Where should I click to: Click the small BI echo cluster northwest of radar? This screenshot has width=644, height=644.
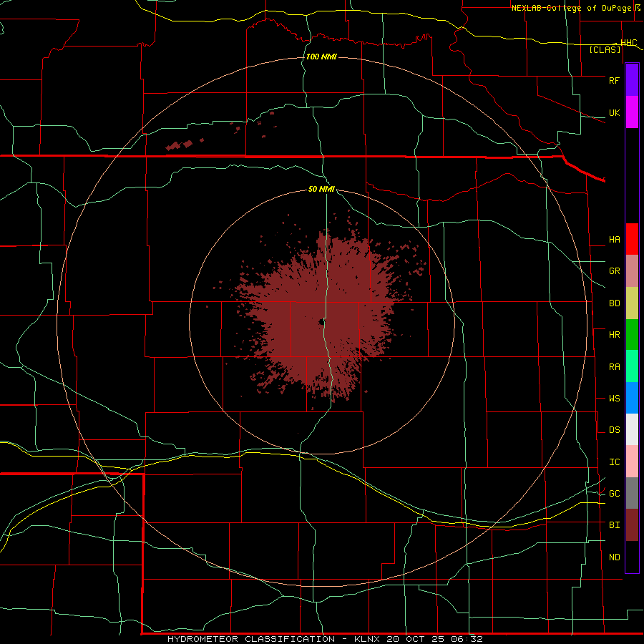(x=180, y=145)
